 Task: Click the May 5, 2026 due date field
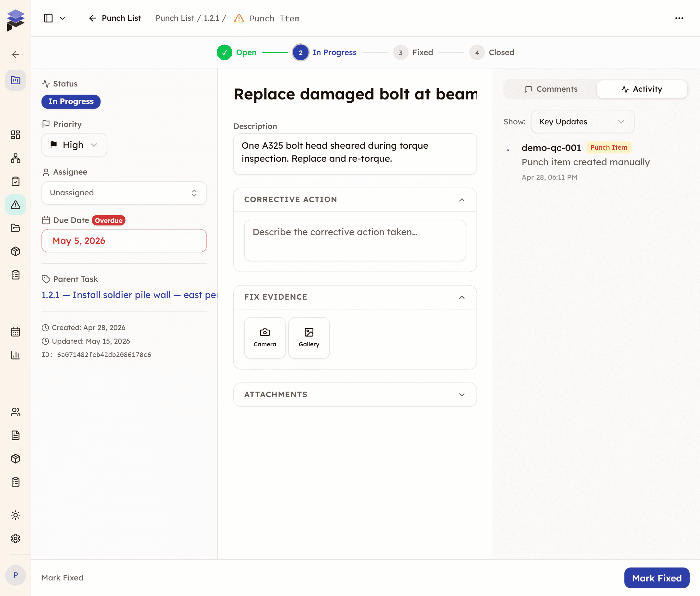pos(124,241)
